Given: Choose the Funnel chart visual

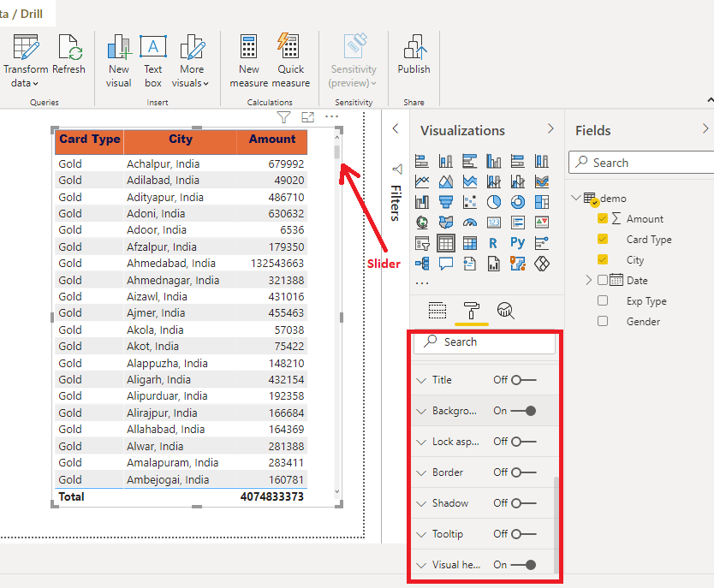Looking at the screenshot, I should click(446, 202).
